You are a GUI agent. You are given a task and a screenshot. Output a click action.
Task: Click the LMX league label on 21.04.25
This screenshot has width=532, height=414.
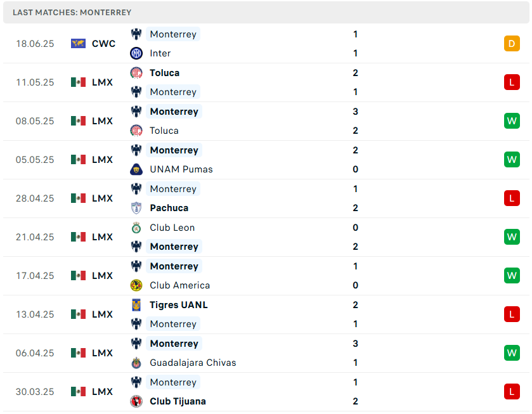click(x=102, y=237)
